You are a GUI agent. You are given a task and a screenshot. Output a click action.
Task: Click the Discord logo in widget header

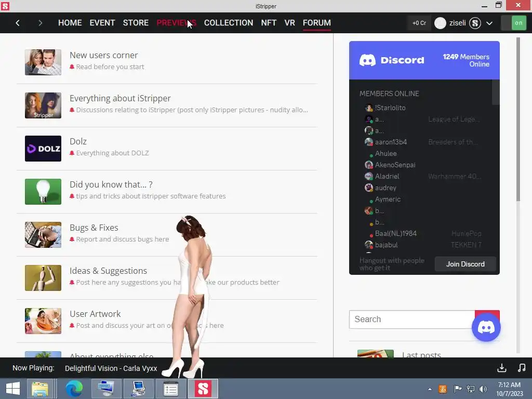392,60
